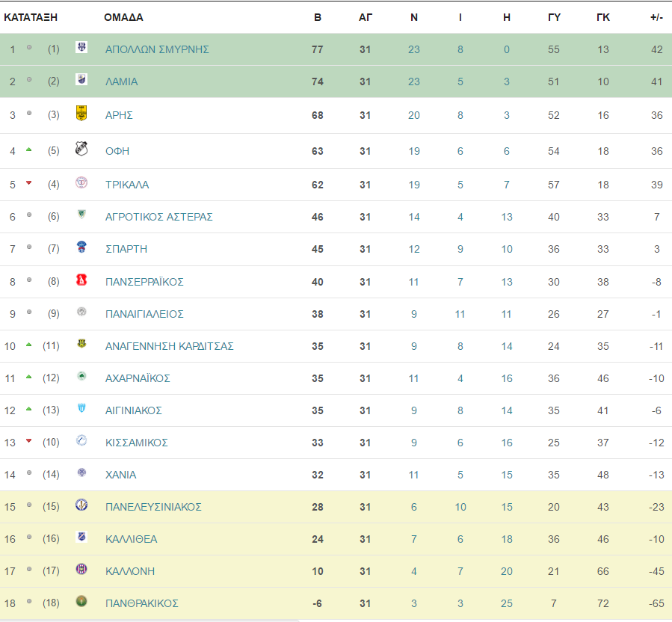Click the ΚΑΛΛΟΝΗ purple club crest
The width and height of the screenshot is (672, 622).
pos(81,569)
